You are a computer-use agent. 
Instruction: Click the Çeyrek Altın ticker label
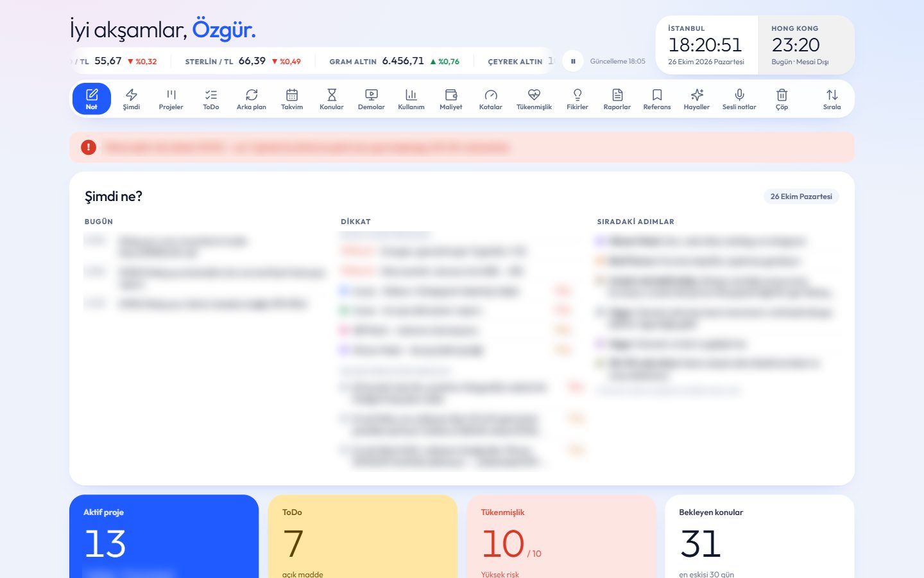pyautogui.click(x=515, y=62)
